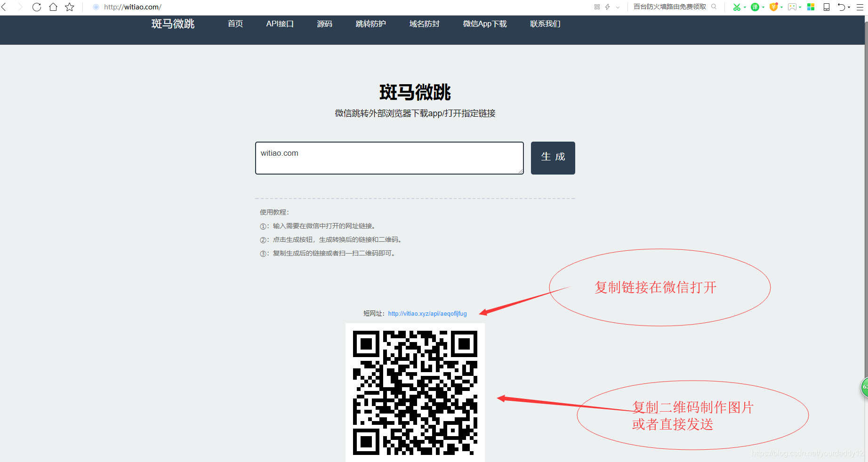Open the colorful apps grid icon
This screenshot has height=462, width=868.
point(811,7)
